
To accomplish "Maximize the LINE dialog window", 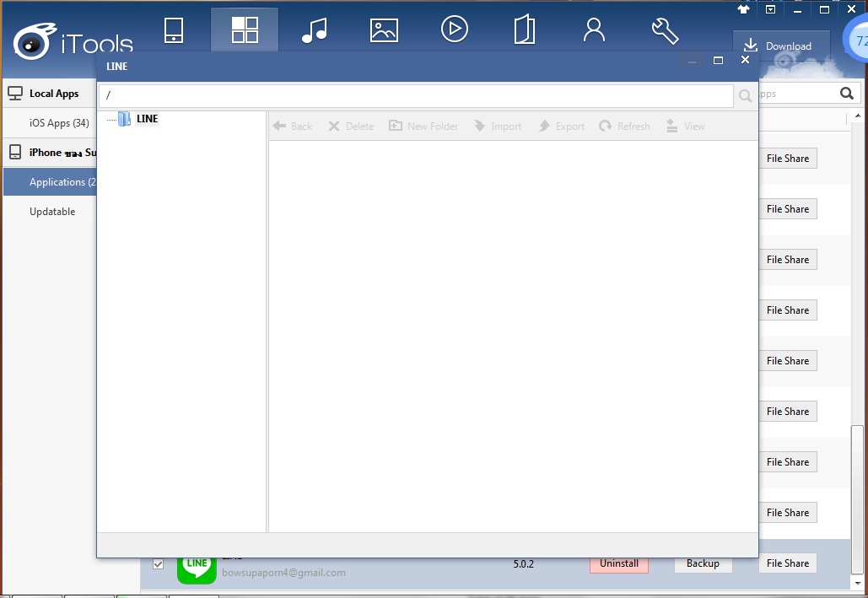I will click(718, 61).
